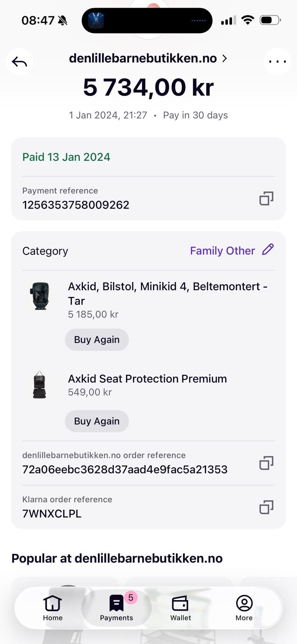Open the Home tab

tap(53, 608)
